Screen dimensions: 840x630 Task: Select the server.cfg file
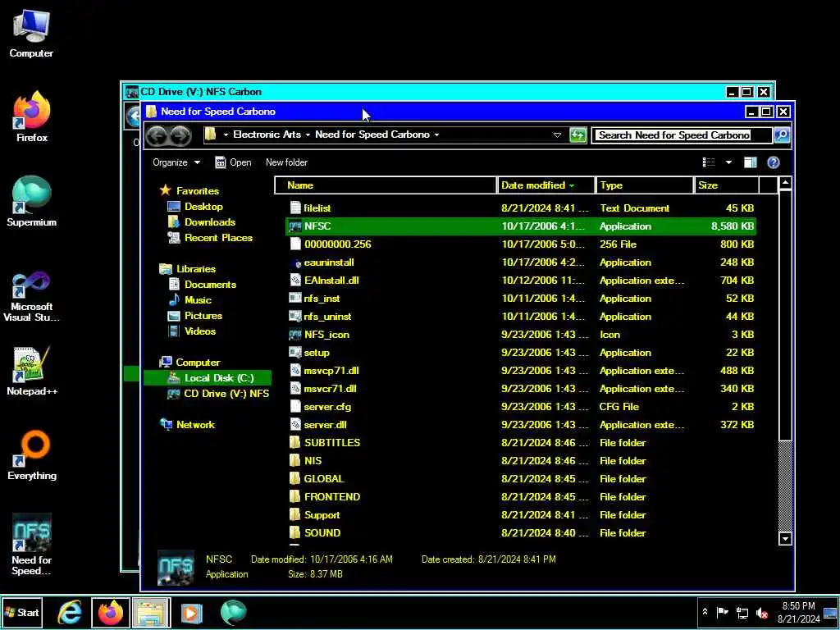tap(521, 407)
